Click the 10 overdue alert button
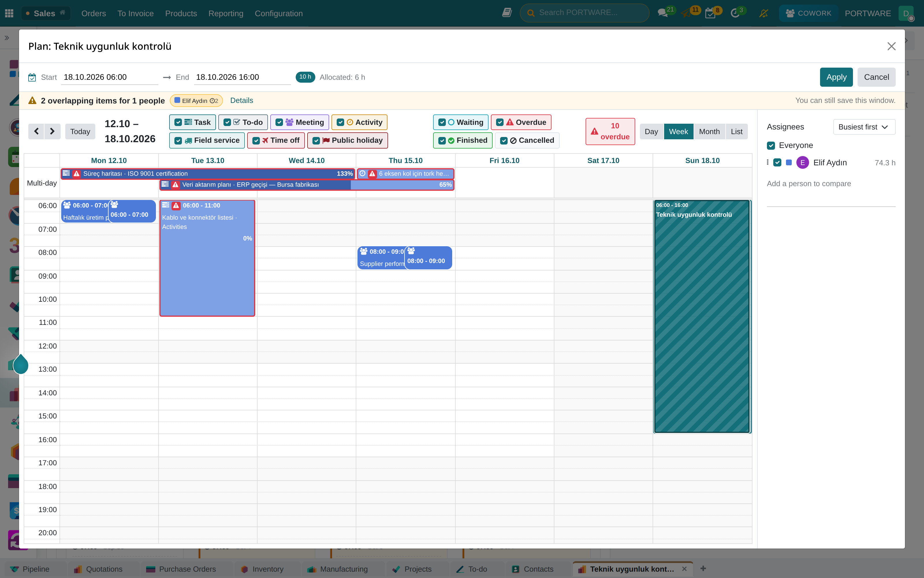 (x=610, y=131)
